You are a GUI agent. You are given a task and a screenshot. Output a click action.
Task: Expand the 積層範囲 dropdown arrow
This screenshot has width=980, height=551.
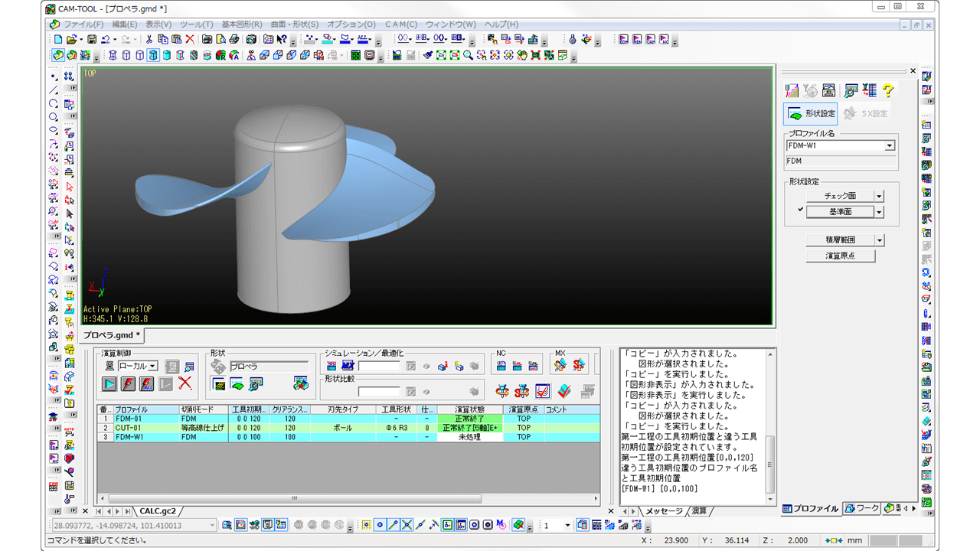[879, 240]
